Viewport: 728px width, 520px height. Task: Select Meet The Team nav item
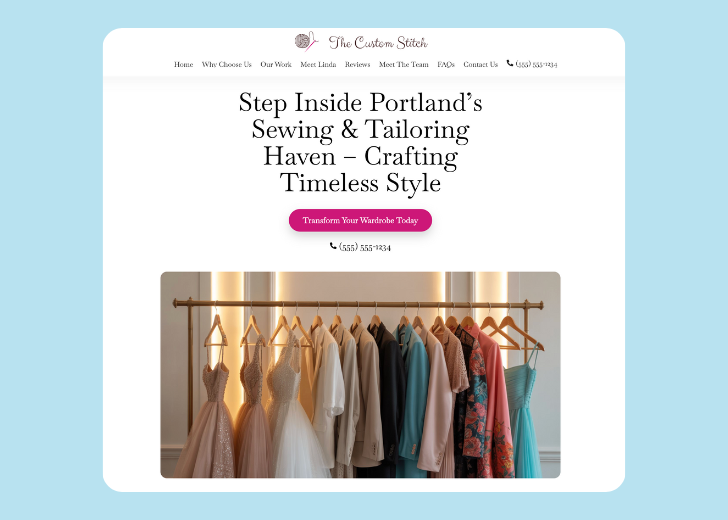pos(403,65)
